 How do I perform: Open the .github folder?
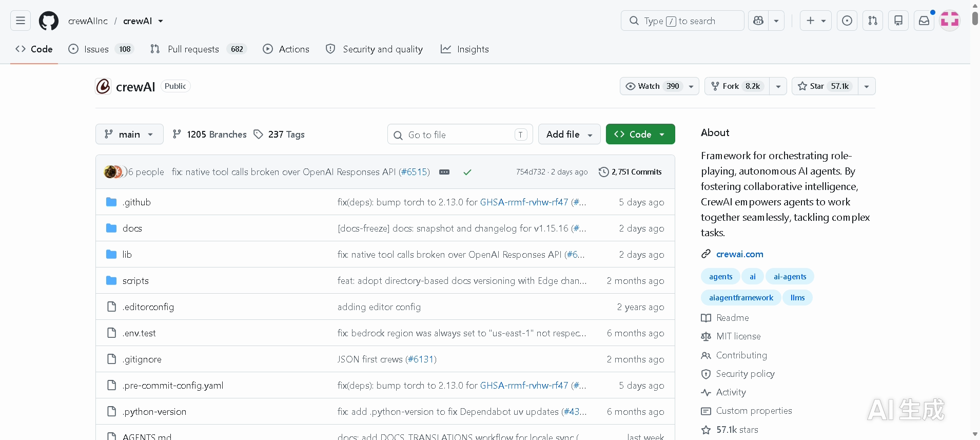(x=136, y=202)
